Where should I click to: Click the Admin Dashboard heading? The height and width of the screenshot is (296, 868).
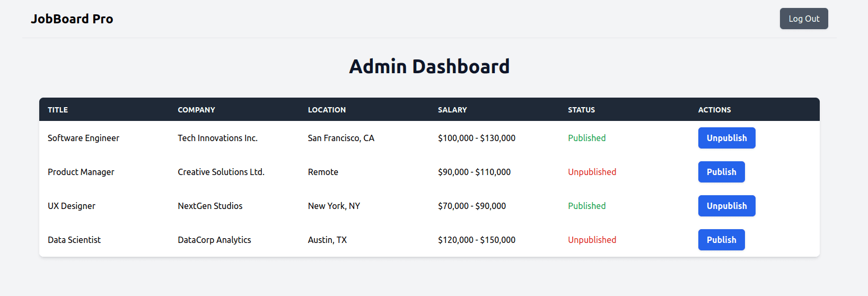(x=429, y=66)
